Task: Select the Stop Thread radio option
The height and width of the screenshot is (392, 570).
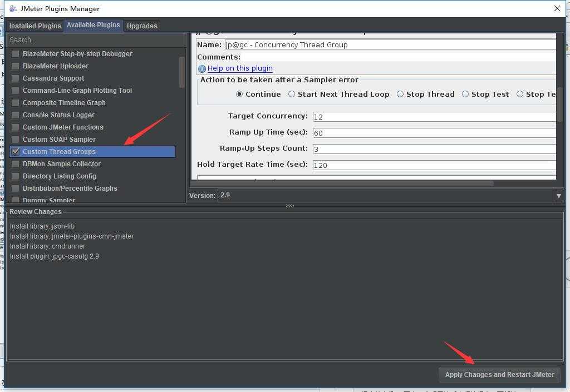Action: click(400, 95)
